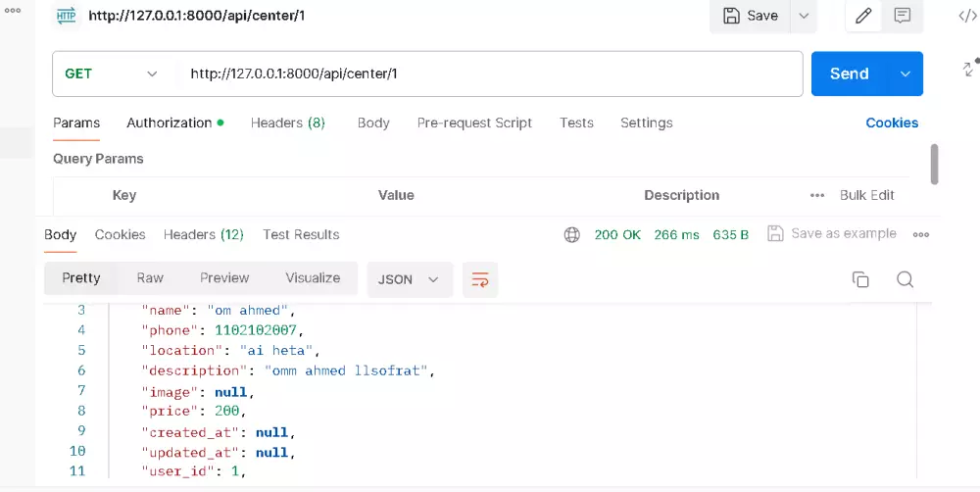The width and height of the screenshot is (980, 492).
Task: Expand the GET method dropdown
Action: (x=152, y=74)
